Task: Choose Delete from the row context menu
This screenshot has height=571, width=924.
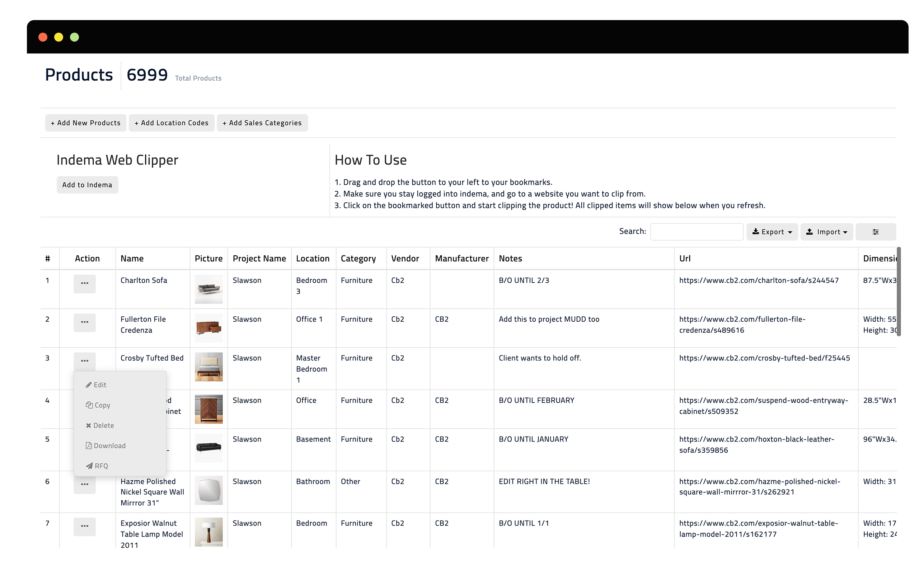Action: [x=100, y=426]
